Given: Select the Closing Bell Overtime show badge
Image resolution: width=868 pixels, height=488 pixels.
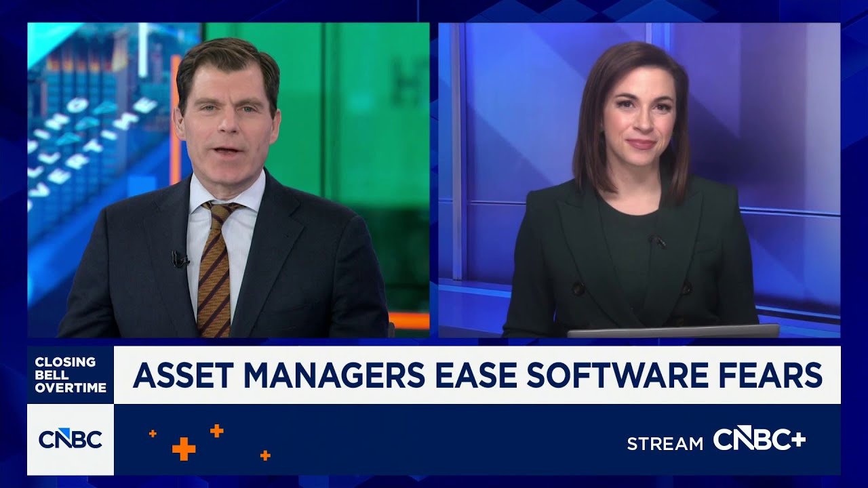Looking at the screenshot, I should (x=71, y=375).
